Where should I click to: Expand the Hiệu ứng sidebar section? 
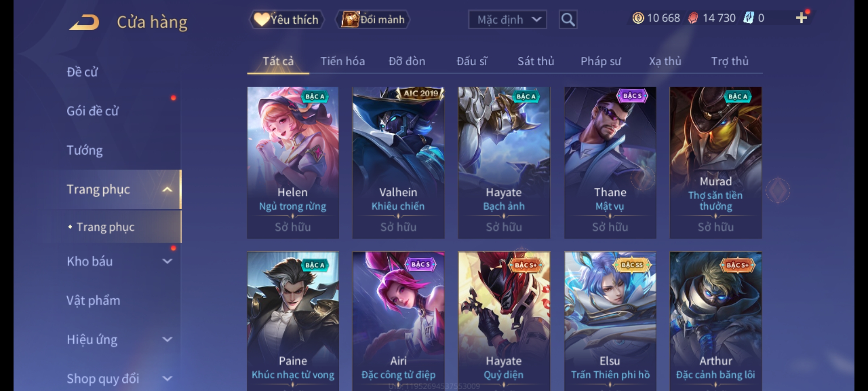coord(167,340)
